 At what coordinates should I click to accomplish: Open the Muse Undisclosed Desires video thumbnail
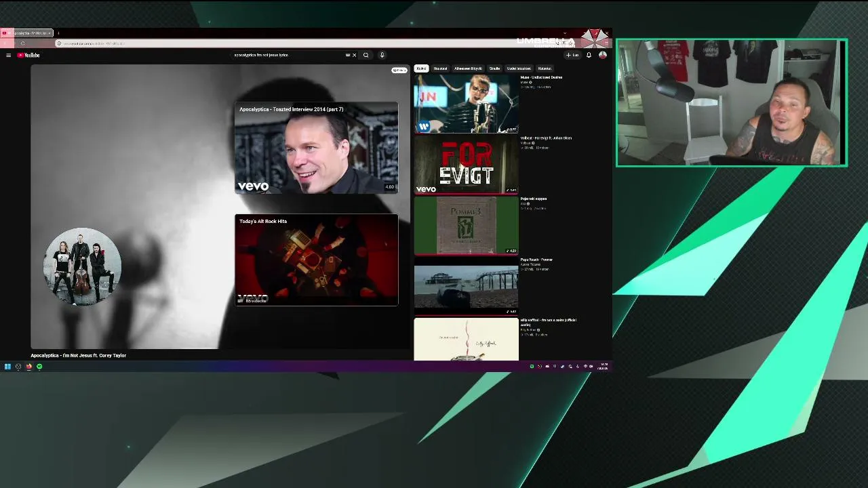466,104
